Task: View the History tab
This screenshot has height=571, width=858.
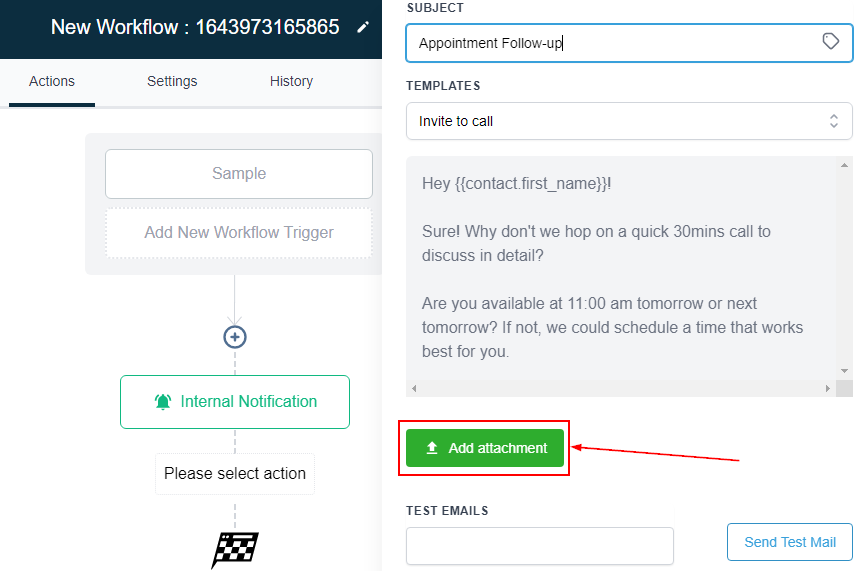Action: (x=291, y=81)
